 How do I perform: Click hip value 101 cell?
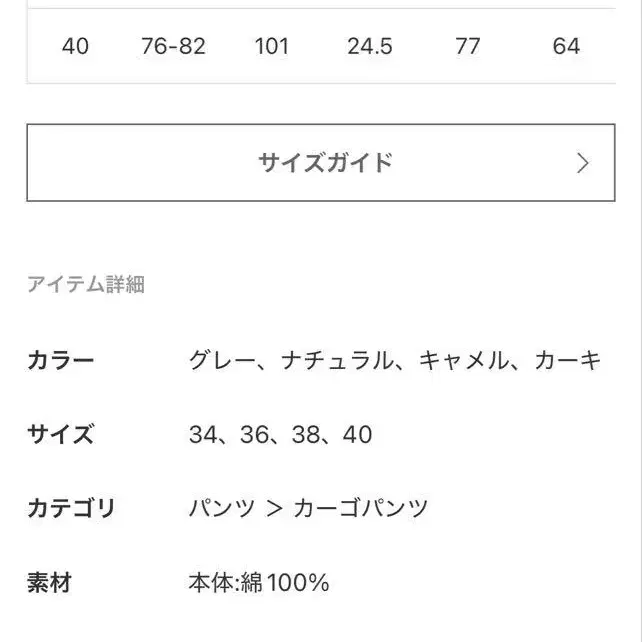tap(271, 46)
